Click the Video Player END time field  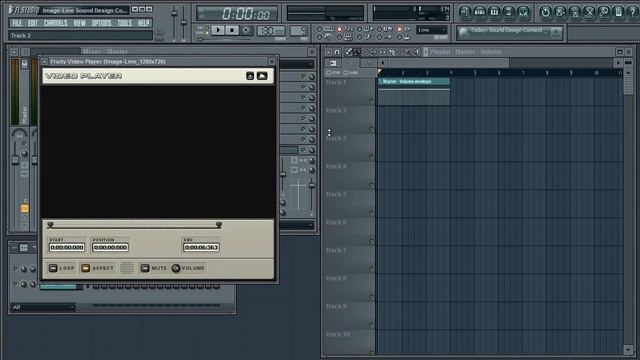201,247
